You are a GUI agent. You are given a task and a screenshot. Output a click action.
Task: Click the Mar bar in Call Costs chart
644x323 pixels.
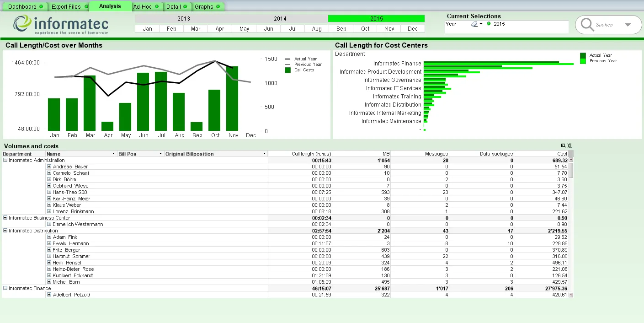click(90, 103)
